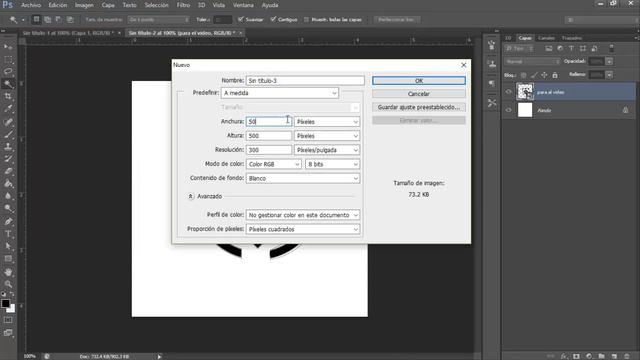This screenshot has width=640, height=360.
Task: Select the Blur tool
Action: coord(8,196)
